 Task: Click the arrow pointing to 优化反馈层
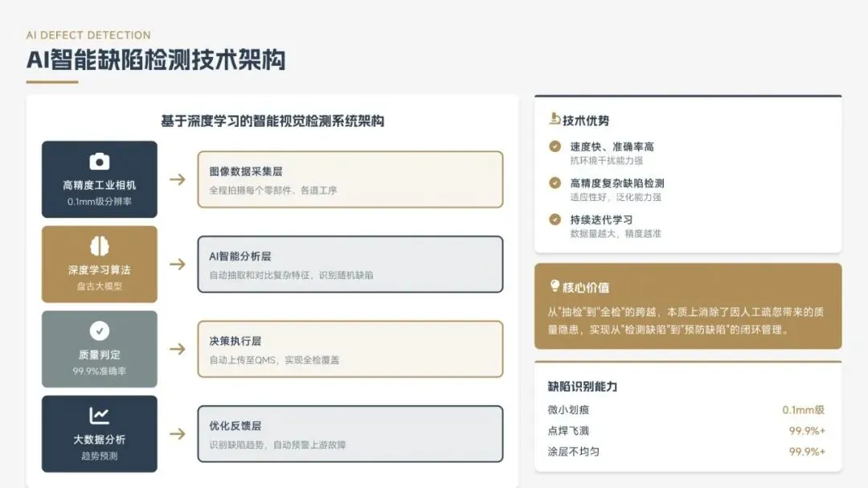[x=178, y=434]
